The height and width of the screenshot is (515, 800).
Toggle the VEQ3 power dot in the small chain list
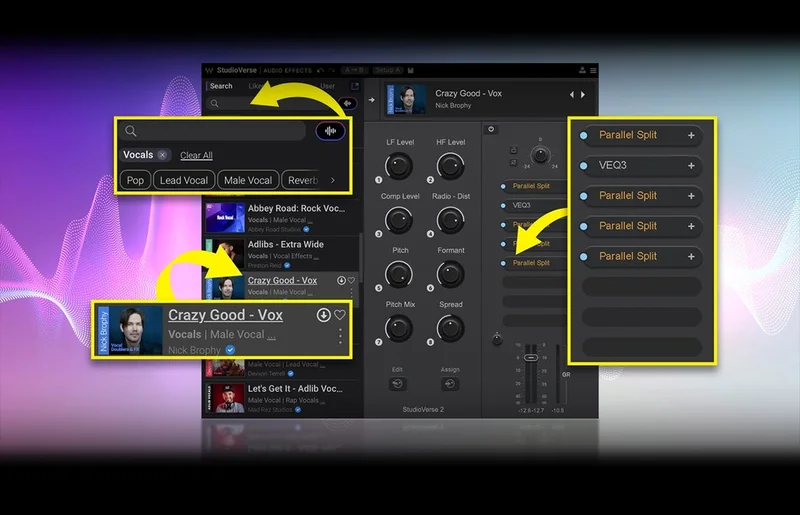503,206
